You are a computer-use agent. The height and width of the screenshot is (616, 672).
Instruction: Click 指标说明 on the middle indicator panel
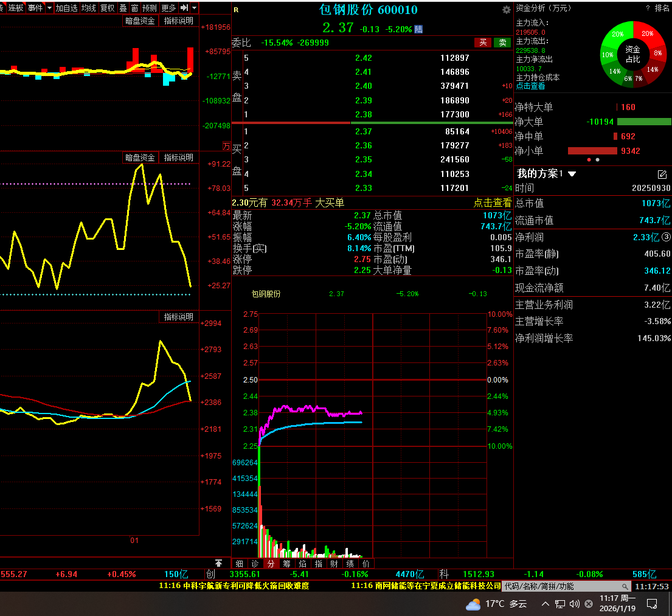(179, 157)
